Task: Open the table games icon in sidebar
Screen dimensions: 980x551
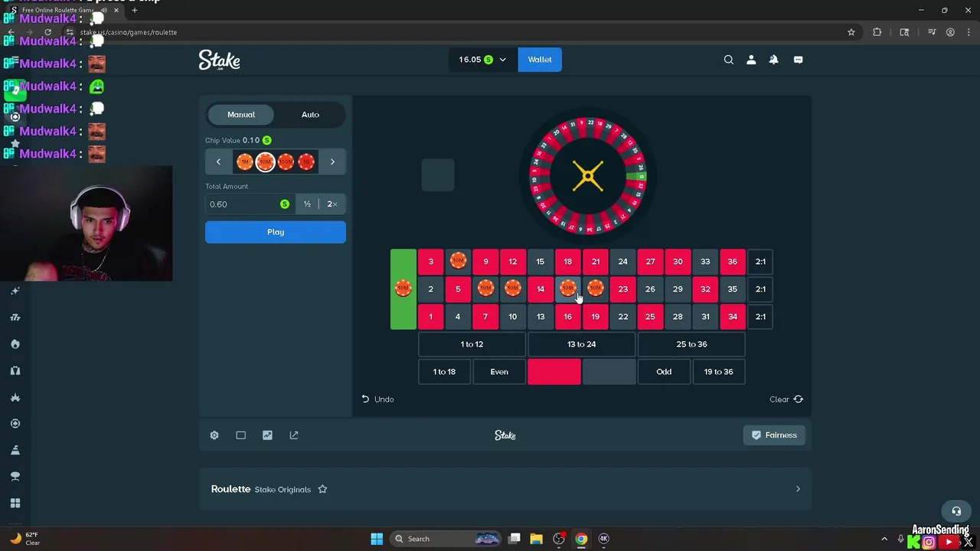Action: coord(15,476)
